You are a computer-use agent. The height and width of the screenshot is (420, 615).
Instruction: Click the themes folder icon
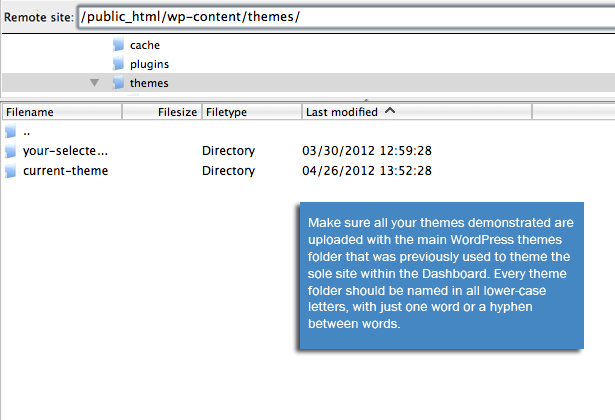[x=118, y=82]
